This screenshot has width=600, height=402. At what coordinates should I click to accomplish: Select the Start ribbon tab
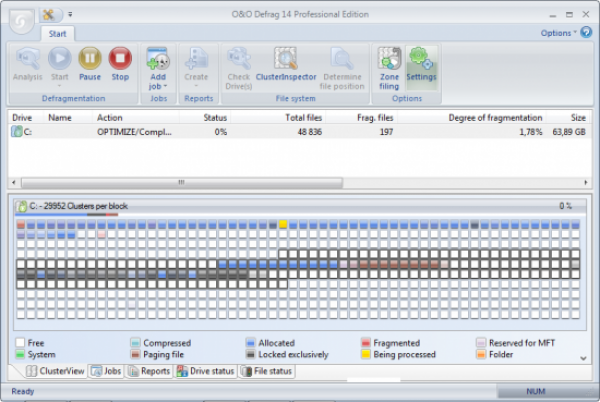(57, 34)
